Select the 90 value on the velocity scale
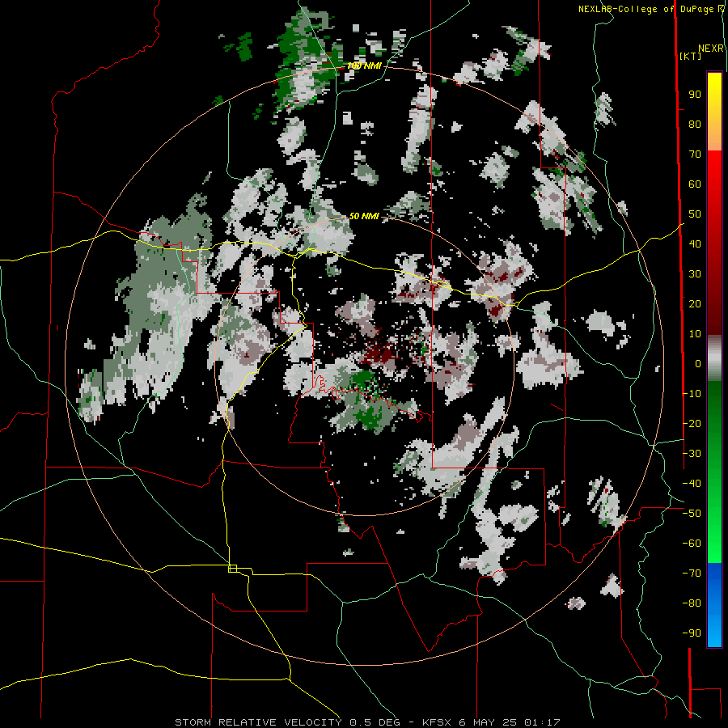The width and height of the screenshot is (728, 728). (x=695, y=95)
